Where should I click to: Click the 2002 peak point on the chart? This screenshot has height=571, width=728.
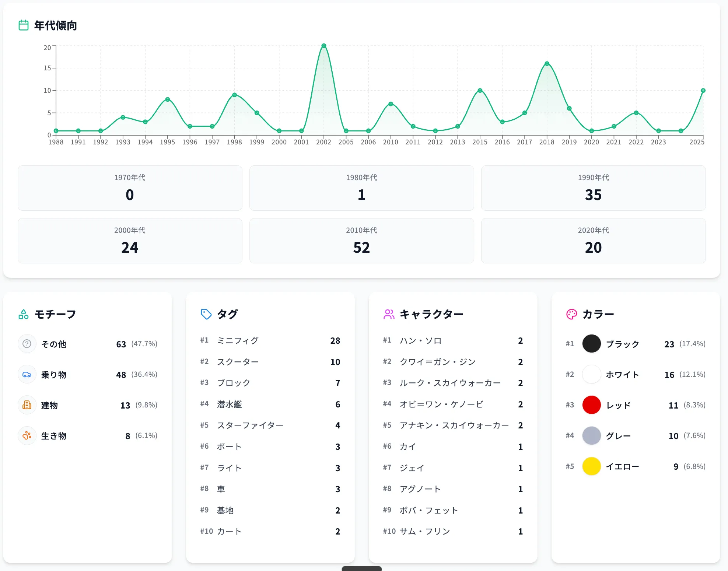(324, 46)
